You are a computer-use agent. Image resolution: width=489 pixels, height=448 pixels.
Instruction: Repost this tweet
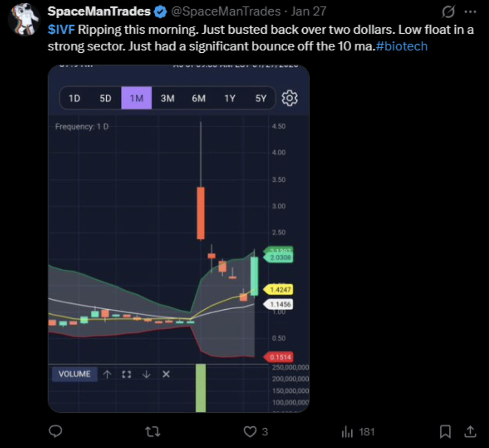click(153, 432)
